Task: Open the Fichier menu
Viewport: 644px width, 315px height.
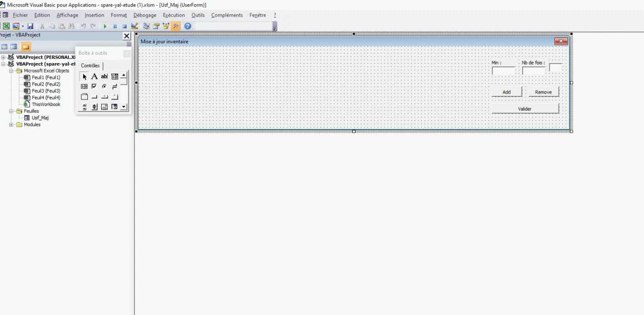Action: coord(20,15)
